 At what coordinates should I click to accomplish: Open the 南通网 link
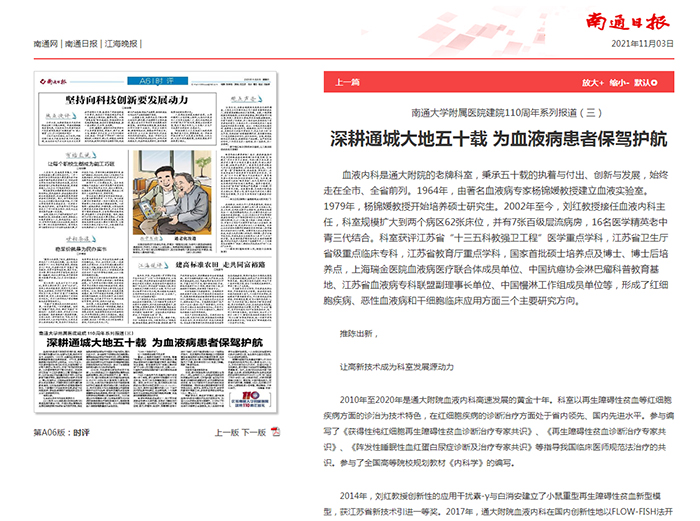45,46
